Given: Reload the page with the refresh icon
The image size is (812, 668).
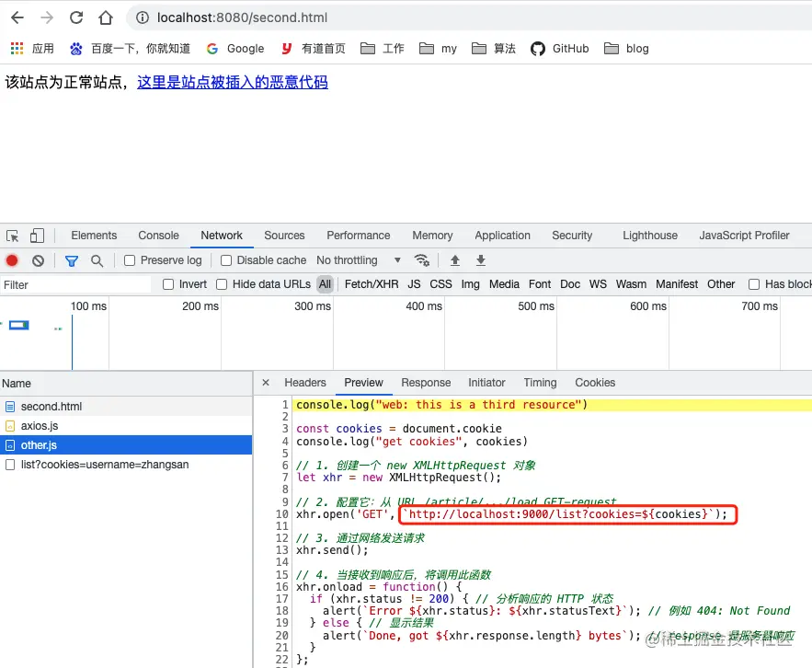Looking at the screenshot, I should [x=76, y=17].
